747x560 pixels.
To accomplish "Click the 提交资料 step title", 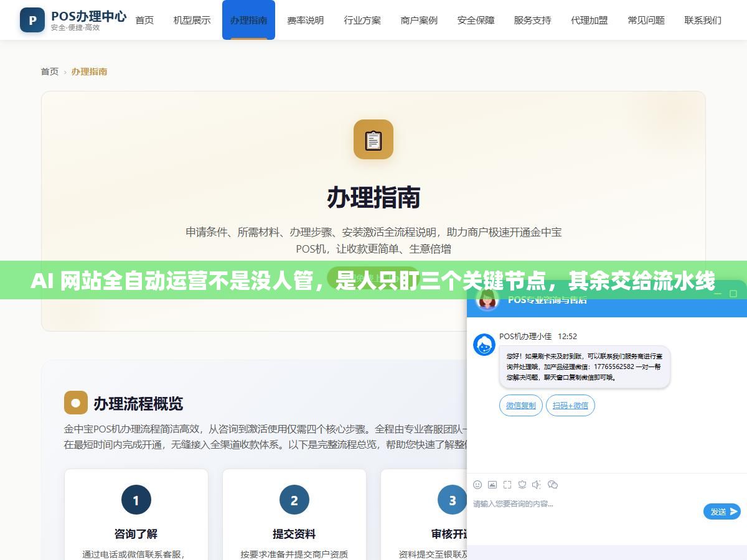I will [294, 534].
